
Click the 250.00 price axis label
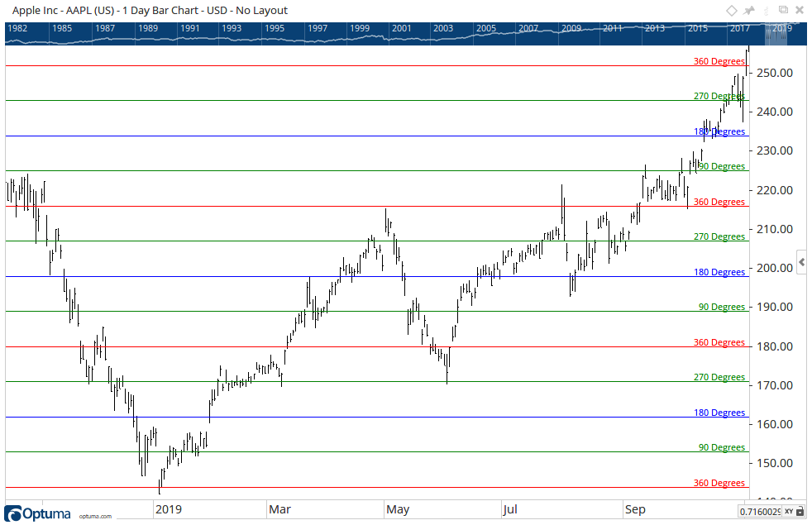click(x=775, y=73)
